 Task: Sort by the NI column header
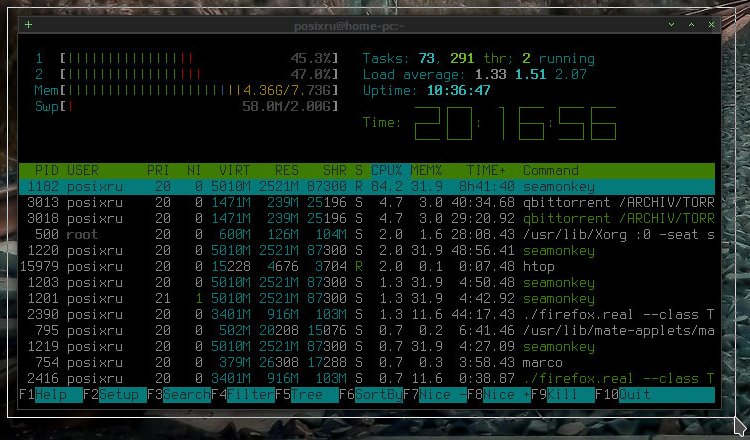[x=194, y=170]
